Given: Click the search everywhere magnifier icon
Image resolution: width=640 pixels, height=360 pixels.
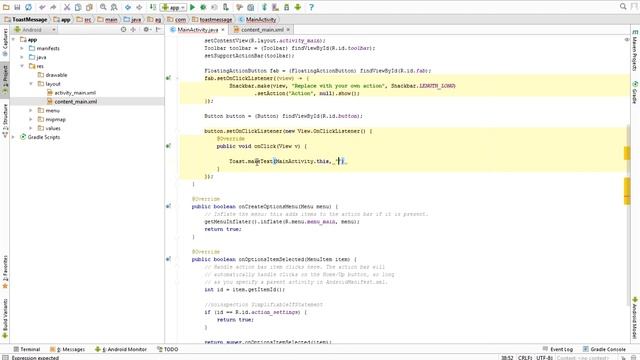Looking at the screenshot, I should [623, 7].
